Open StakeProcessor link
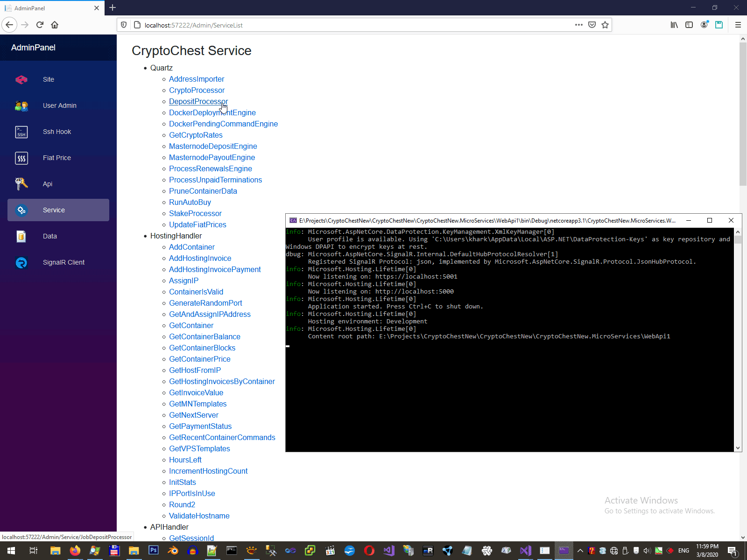 tap(195, 213)
